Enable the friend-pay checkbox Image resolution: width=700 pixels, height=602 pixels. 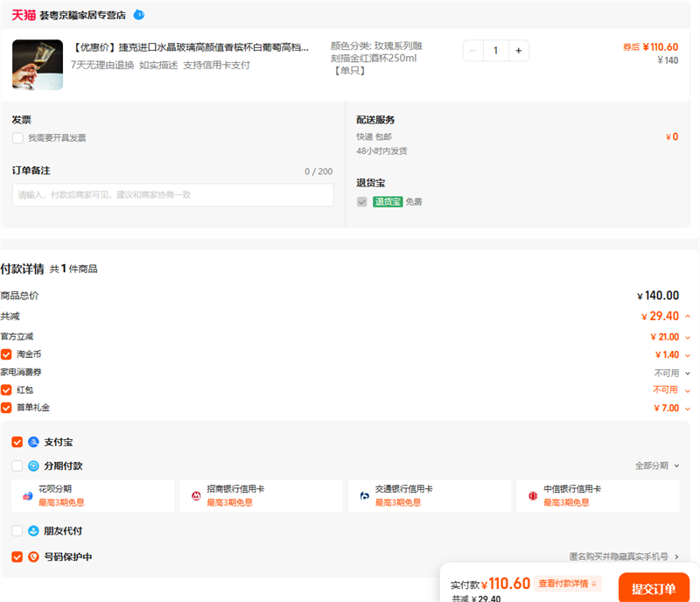coord(17,530)
